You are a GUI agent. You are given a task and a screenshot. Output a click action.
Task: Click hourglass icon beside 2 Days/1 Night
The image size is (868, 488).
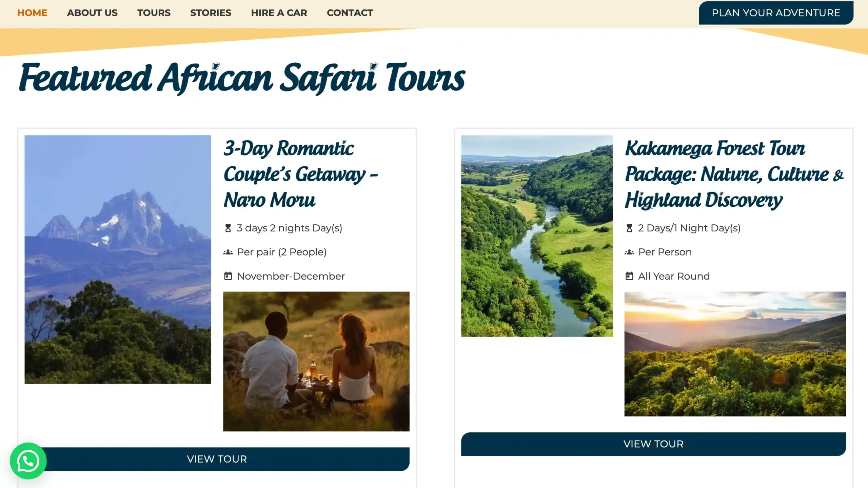[629, 228]
